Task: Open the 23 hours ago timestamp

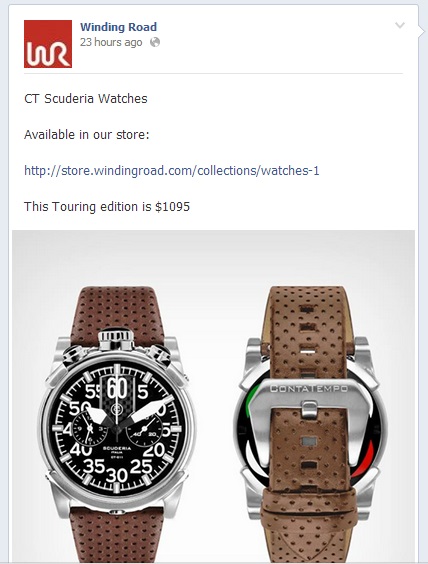Action: 111,42
